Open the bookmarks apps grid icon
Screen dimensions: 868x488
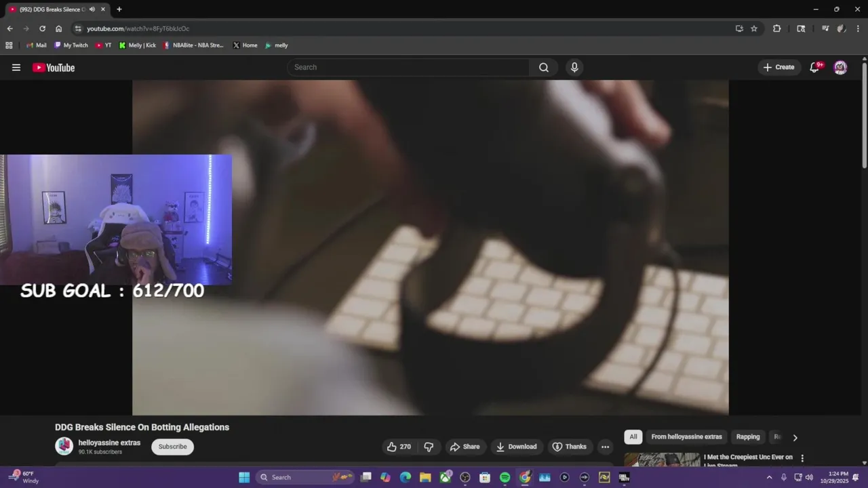tap(9, 45)
